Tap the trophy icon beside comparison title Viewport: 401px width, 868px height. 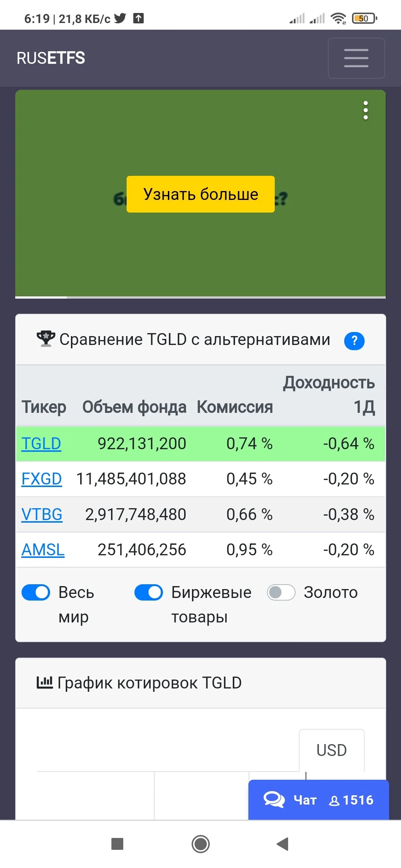46,339
